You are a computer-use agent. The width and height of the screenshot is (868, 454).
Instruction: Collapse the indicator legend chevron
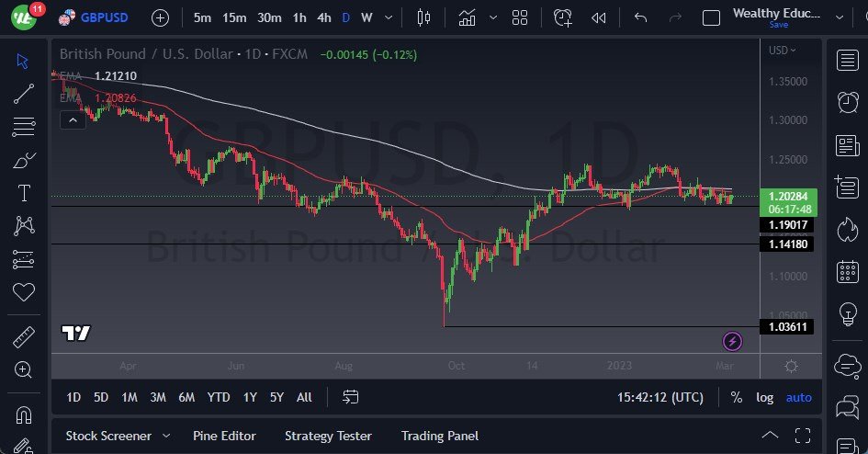click(71, 119)
